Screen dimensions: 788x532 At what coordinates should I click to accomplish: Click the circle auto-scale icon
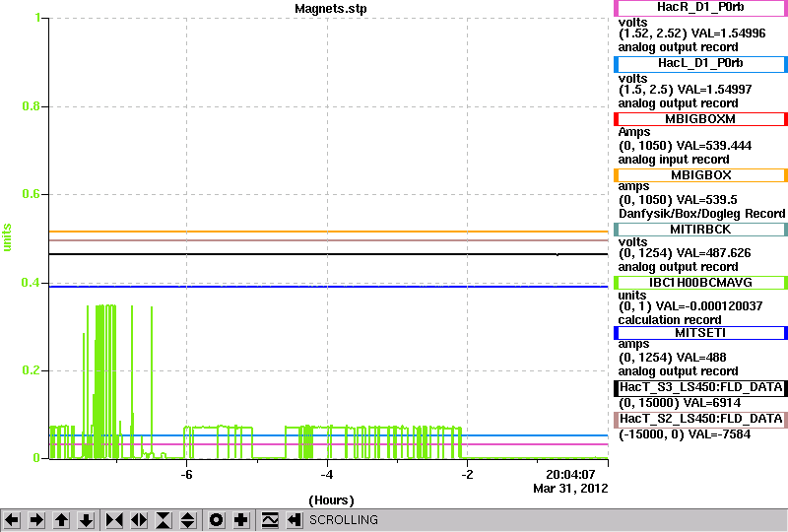[217, 520]
